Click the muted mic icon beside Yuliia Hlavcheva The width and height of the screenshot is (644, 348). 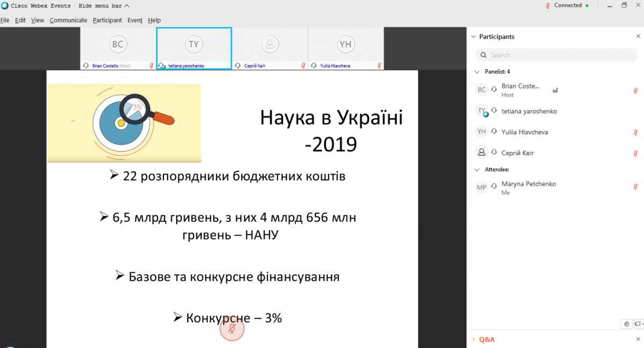point(635,132)
